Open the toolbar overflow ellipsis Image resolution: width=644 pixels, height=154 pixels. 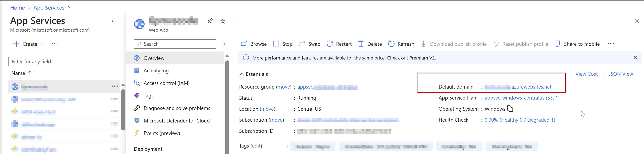pyautogui.click(x=610, y=44)
